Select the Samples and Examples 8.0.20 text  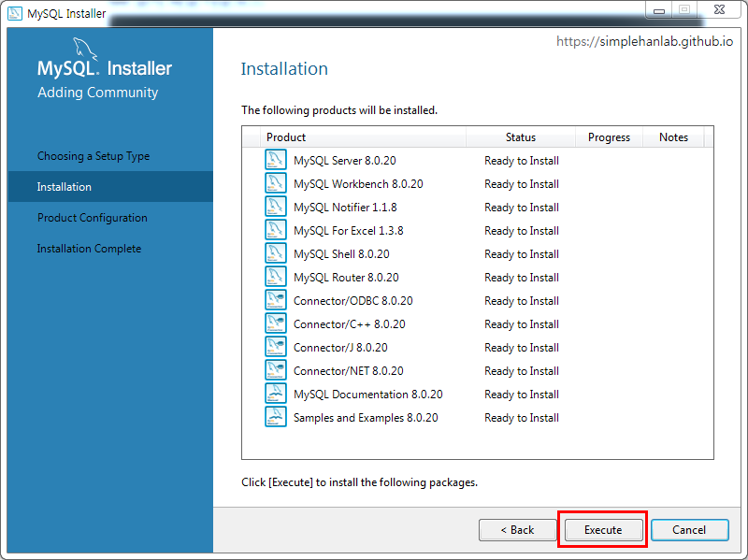tap(366, 418)
